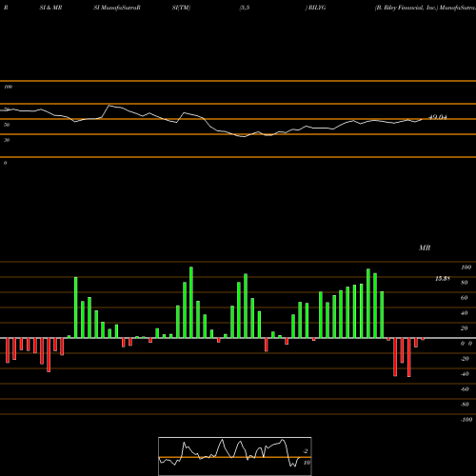Click the RILYG ticker text in the header
Viewport: 476px width, 476px height.
pyautogui.click(x=317, y=8)
